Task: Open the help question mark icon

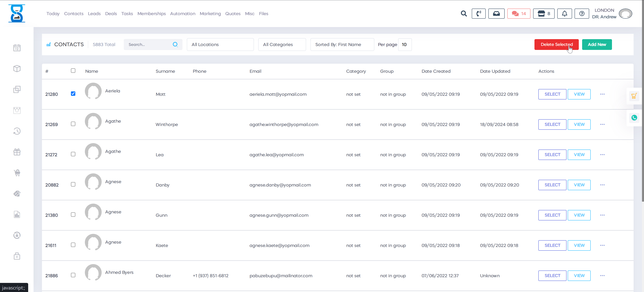Action: coord(581,13)
